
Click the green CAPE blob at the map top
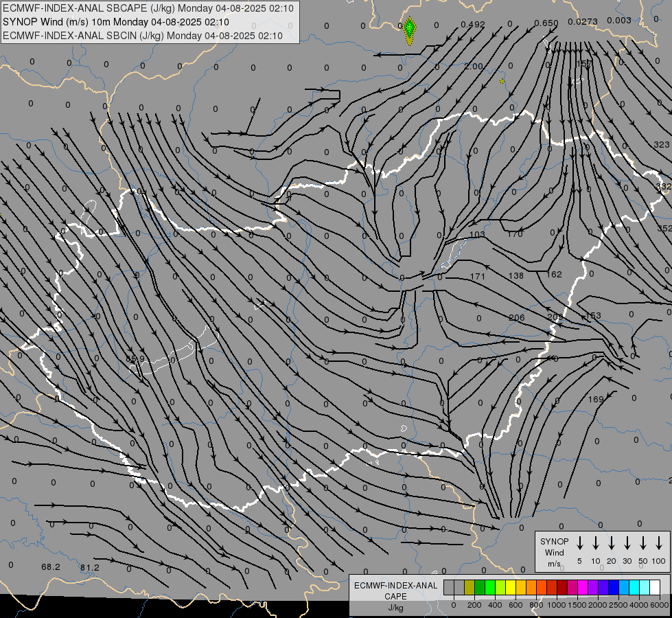coord(410,30)
